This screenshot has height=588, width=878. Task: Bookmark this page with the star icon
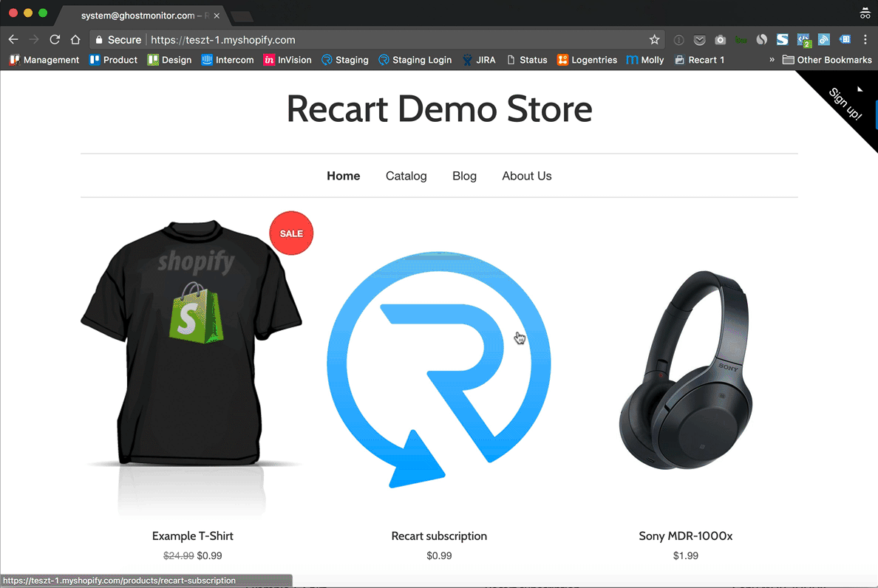(x=654, y=40)
